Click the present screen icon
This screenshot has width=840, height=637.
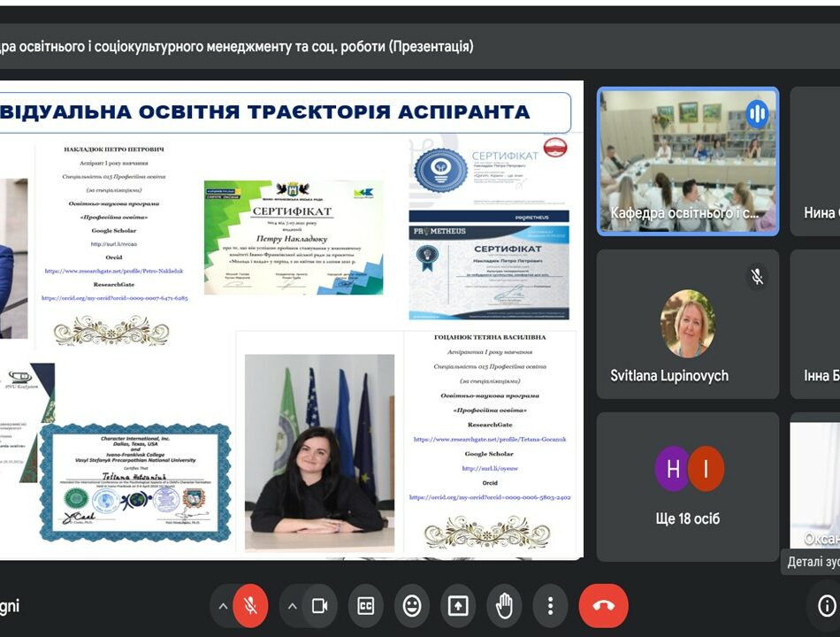[x=458, y=606]
